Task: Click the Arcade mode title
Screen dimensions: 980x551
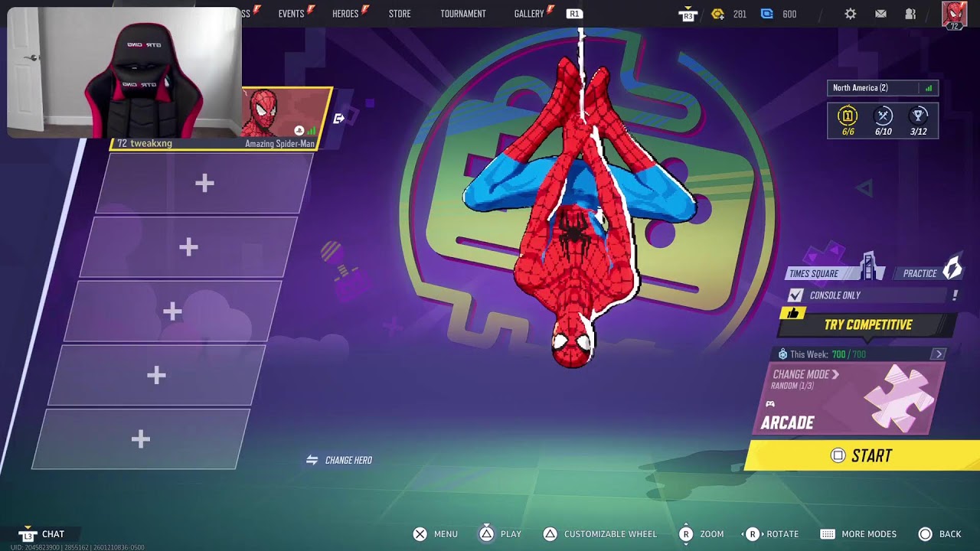Action: 787,422
